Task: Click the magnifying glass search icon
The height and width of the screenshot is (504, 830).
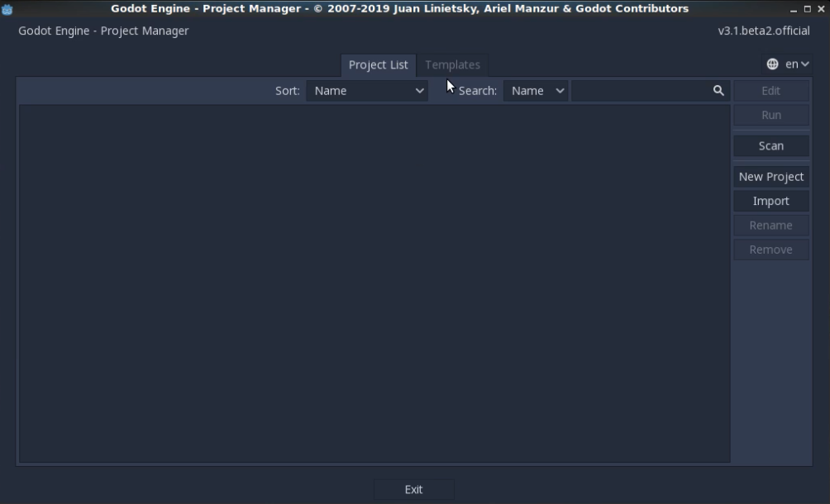Action: [x=717, y=91]
